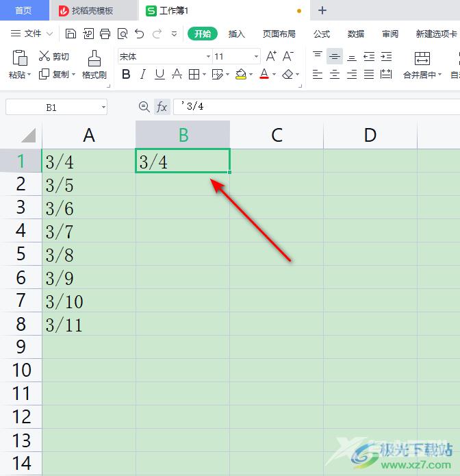
Task: Redo the last action
Action: pyautogui.click(x=157, y=34)
